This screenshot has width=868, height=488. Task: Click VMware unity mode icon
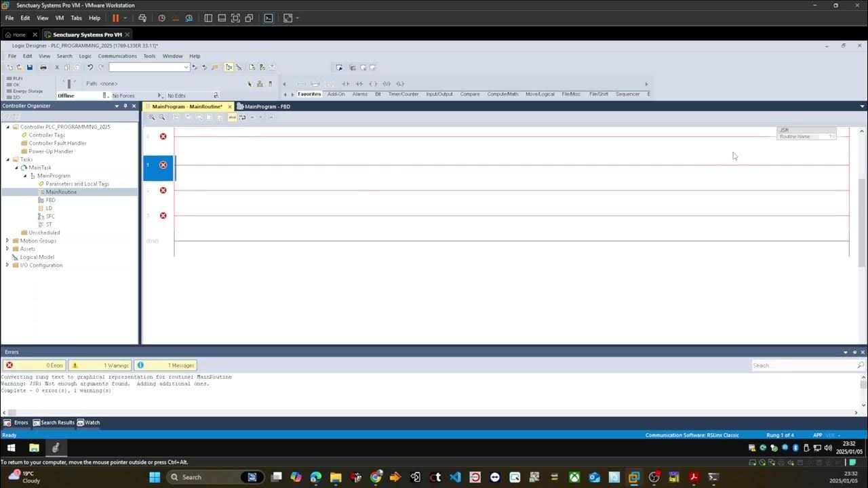[249, 18]
